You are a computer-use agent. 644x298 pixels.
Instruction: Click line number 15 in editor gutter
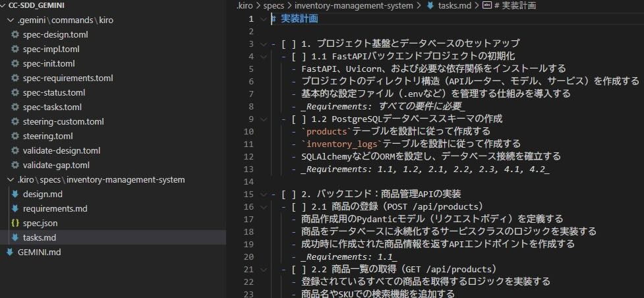pos(248,194)
